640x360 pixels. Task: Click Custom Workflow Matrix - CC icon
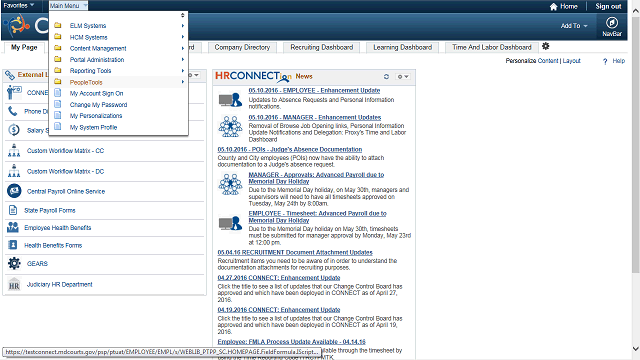tap(14, 151)
